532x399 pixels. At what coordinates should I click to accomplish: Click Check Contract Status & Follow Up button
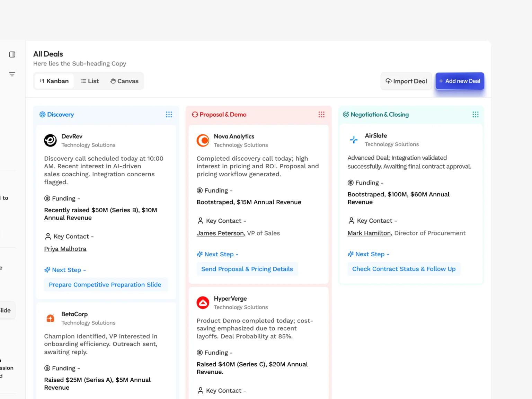click(x=404, y=269)
